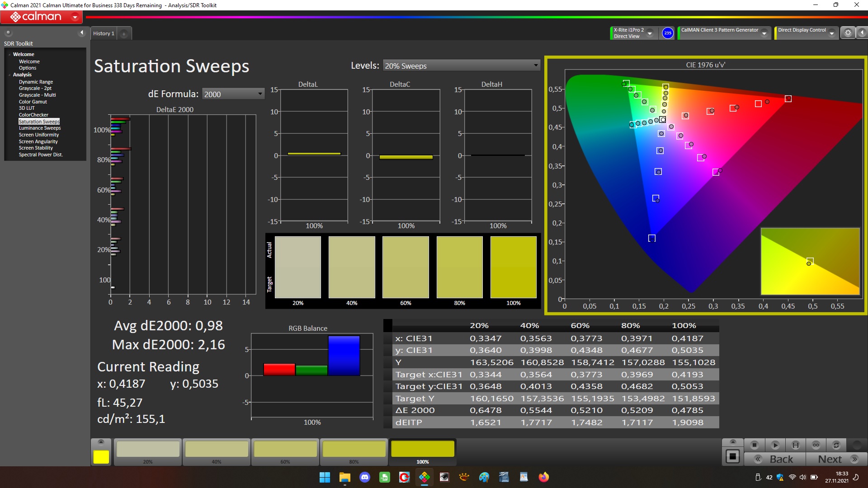Click the single read bracket icon
This screenshot has width=868, height=488.
[796, 445]
